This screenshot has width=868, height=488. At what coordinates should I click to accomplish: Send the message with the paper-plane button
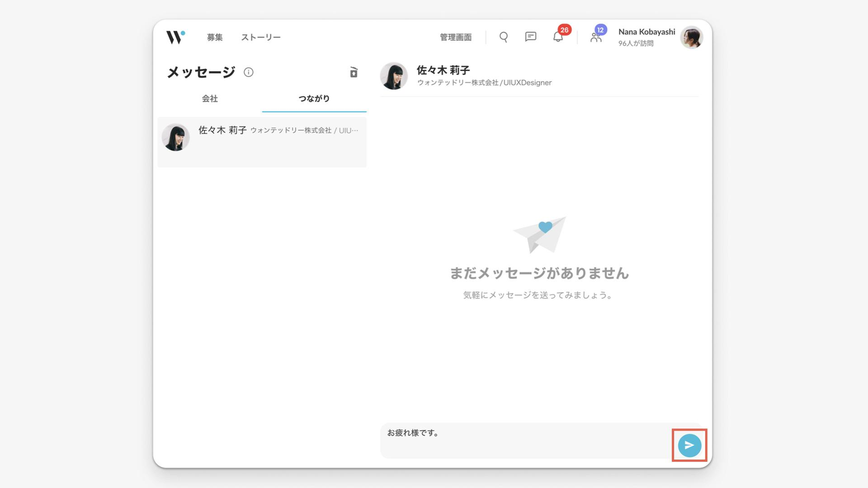690,445
